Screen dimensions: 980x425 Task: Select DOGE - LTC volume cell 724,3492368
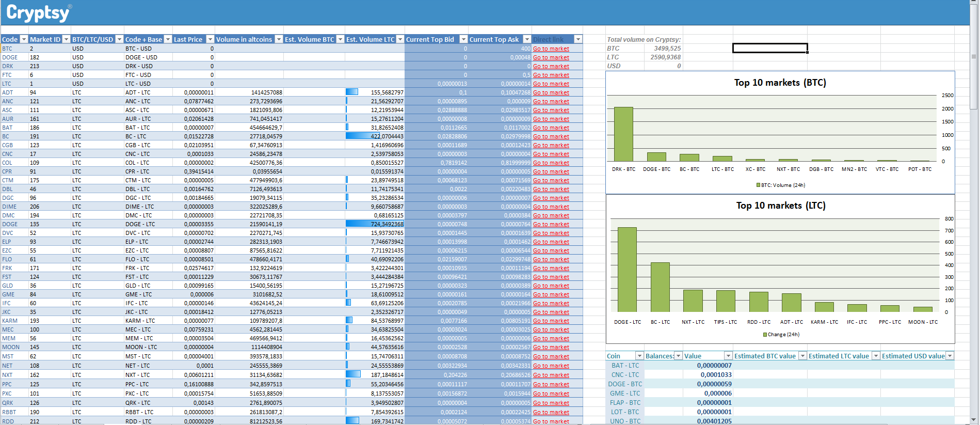[x=375, y=224]
